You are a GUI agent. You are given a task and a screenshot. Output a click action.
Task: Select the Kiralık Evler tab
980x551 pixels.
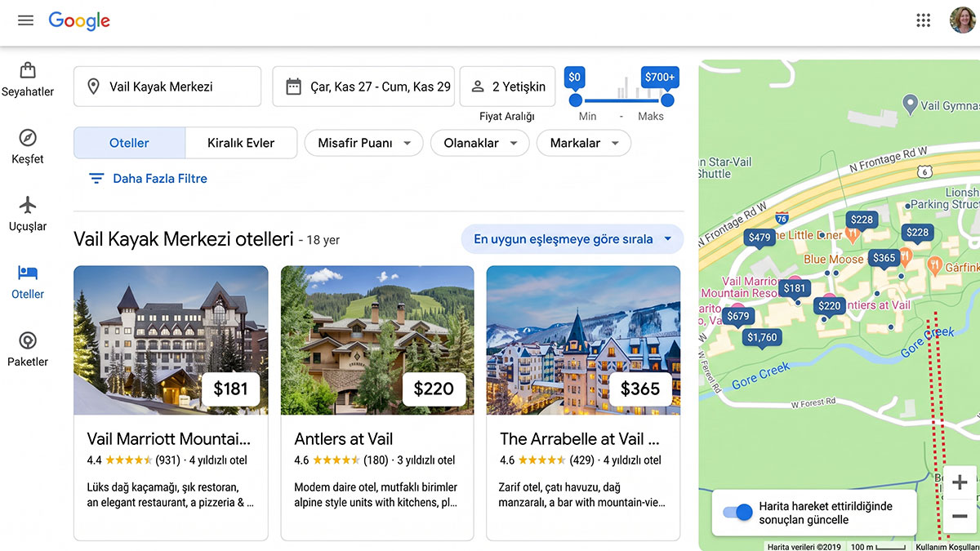click(241, 143)
